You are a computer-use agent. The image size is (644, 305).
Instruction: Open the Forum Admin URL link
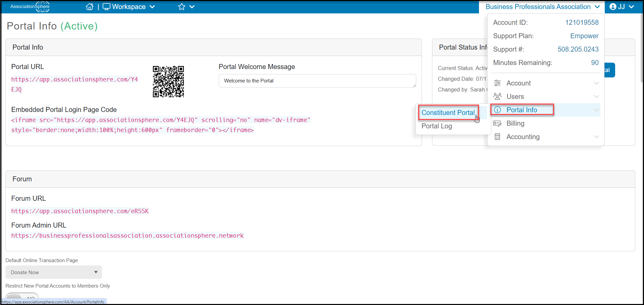(127, 236)
